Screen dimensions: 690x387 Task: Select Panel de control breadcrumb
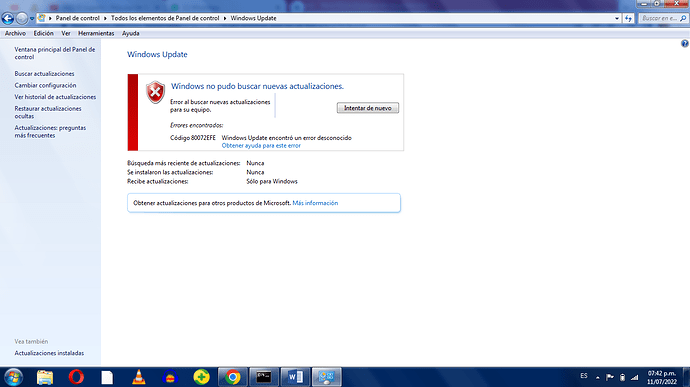[77, 18]
